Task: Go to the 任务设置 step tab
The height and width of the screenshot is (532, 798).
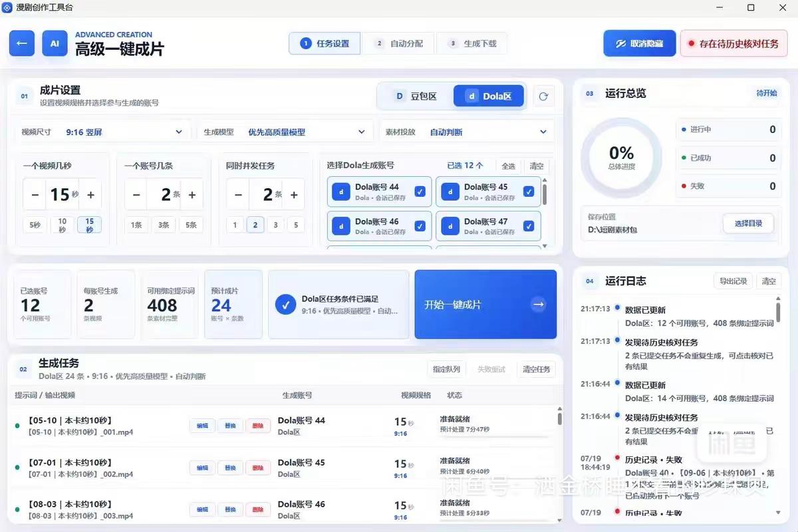Action: [x=325, y=43]
